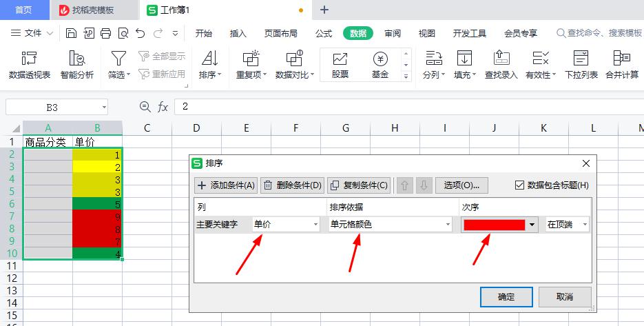Image resolution: width=644 pixels, height=326 pixels.
Task: Click the 排序 sort icon in ribbon
Action: pyautogui.click(x=210, y=59)
